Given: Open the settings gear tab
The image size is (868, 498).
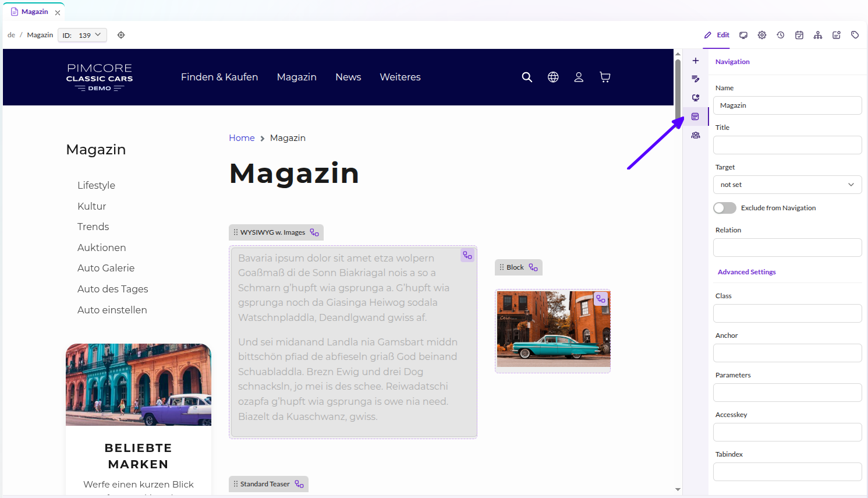Looking at the screenshot, I should pos(762,35).
